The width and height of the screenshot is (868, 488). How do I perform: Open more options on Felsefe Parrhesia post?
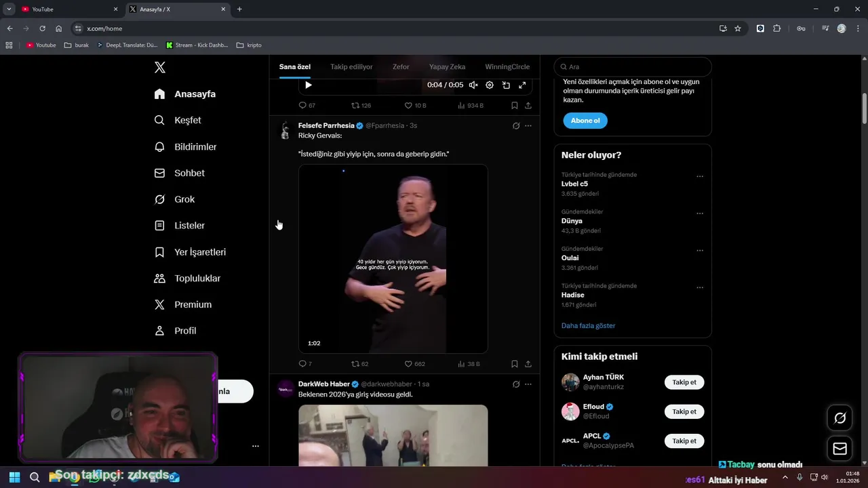[x=528, y=125]
